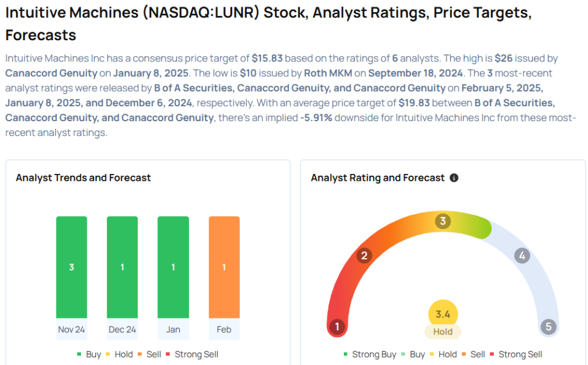Select the number 2 marker on the gauge
Screen dimensions: 588x365
coord(363,255)
